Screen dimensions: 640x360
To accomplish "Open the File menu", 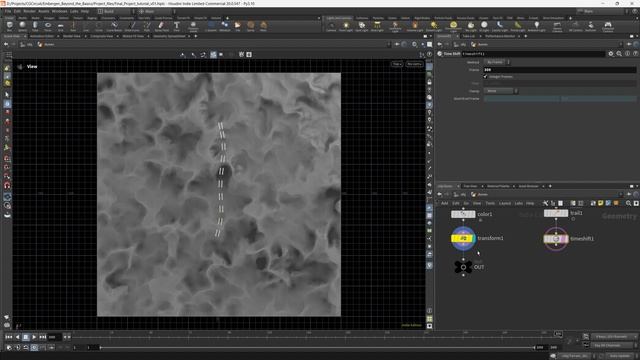I will pos(8,11).
